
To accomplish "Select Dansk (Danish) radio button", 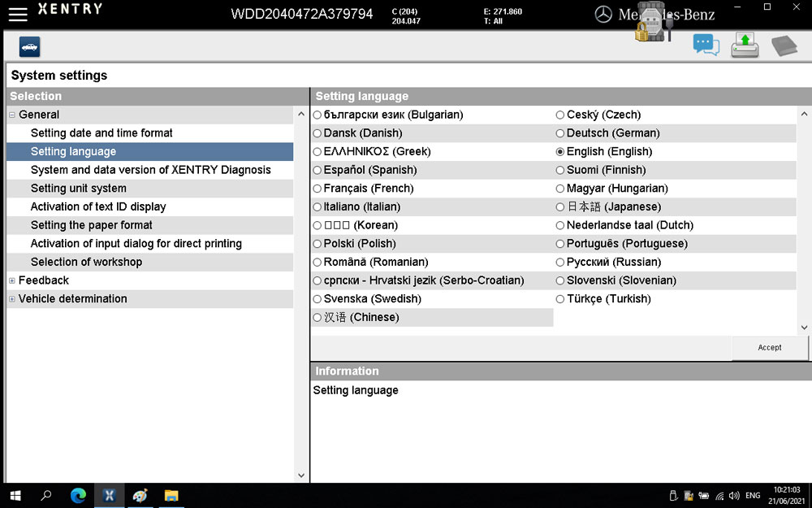I will [x=317, y=133].
